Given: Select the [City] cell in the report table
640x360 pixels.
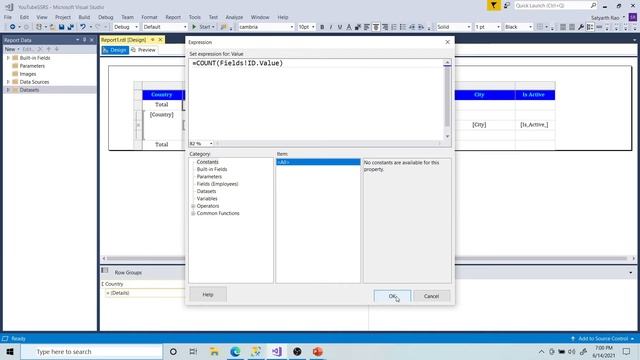Looking at the screenshot, I should coord(479,124).
